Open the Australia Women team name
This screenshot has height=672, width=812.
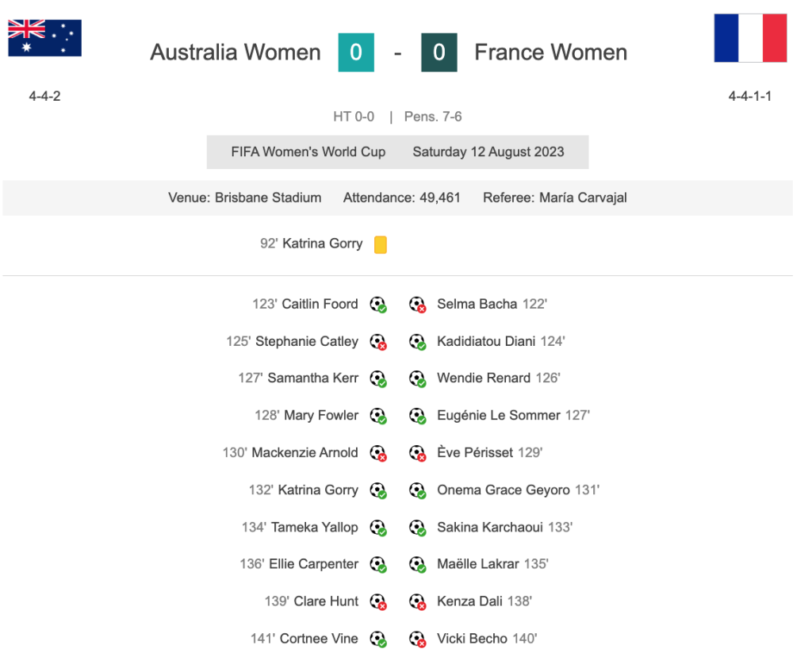coord(236,52)
